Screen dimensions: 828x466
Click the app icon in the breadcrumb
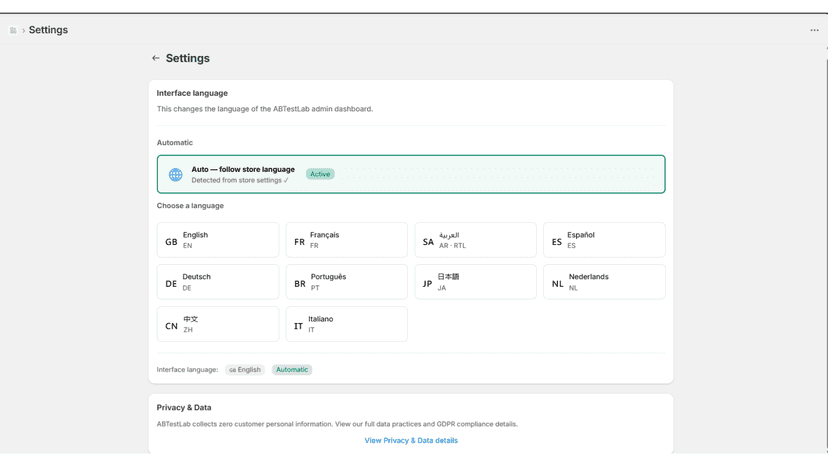point(13,30)
